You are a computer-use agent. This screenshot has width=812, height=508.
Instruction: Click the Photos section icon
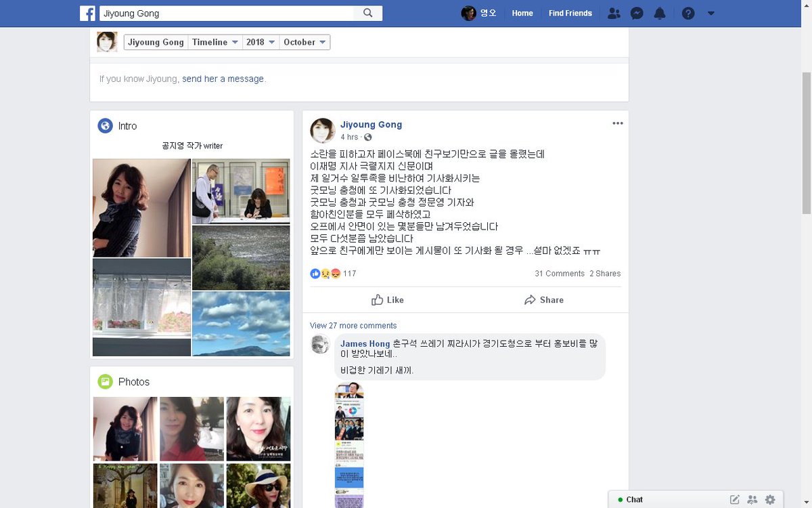click(105, 382)
